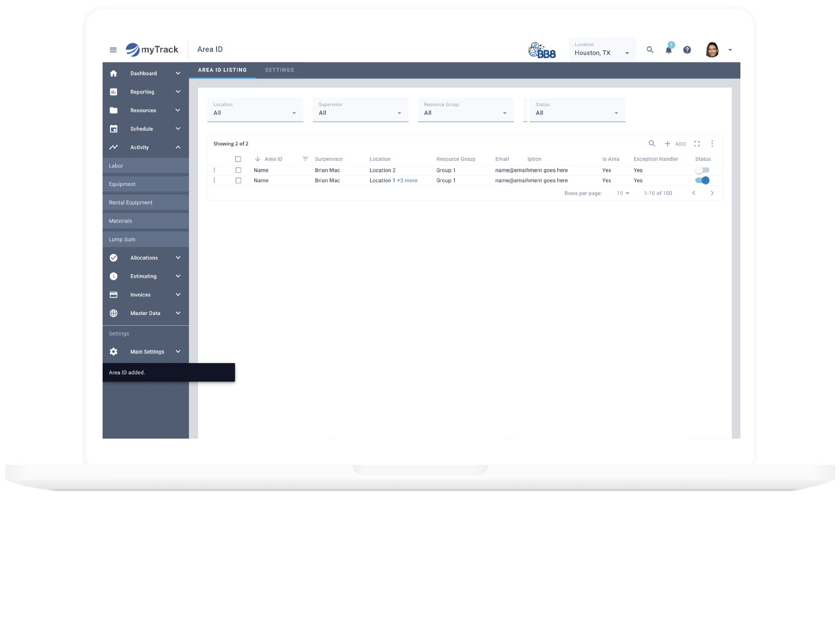
Task: Click the +3 more locations link
Action: [x=407, y=181]
